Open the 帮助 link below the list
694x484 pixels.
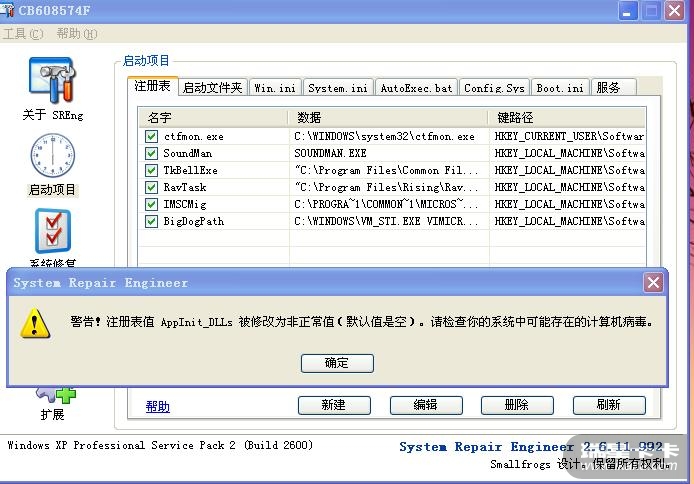[x=158, y=406]
